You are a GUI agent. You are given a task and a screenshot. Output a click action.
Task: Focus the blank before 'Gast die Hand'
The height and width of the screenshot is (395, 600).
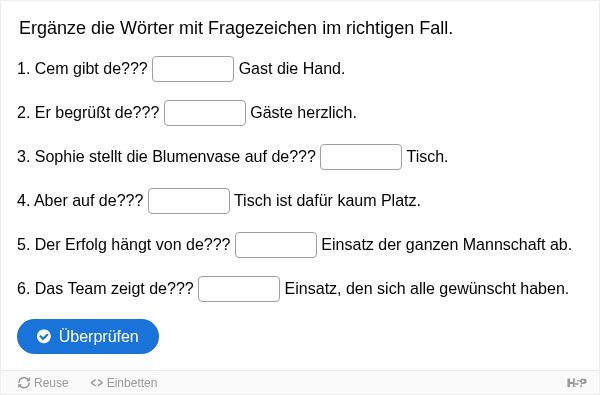point(193,69)
